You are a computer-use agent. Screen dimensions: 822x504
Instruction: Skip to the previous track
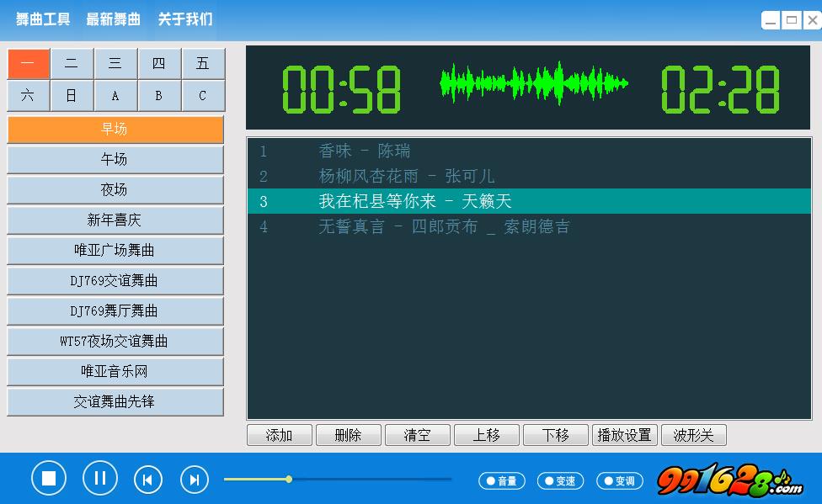(148, 480)
